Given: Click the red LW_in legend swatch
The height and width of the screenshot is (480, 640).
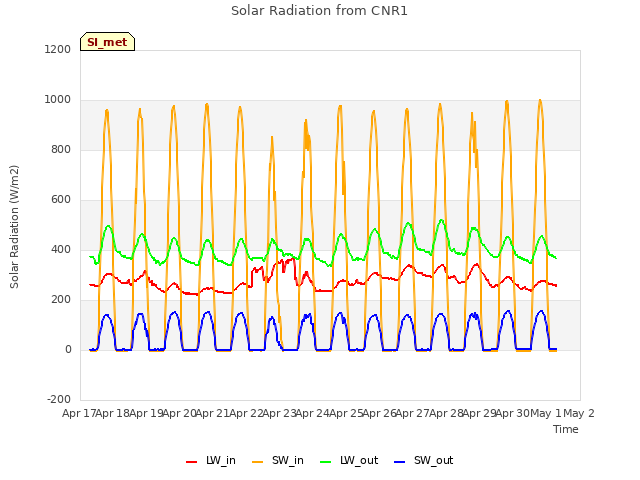Looking at the screenshot, I should [191, 462].
